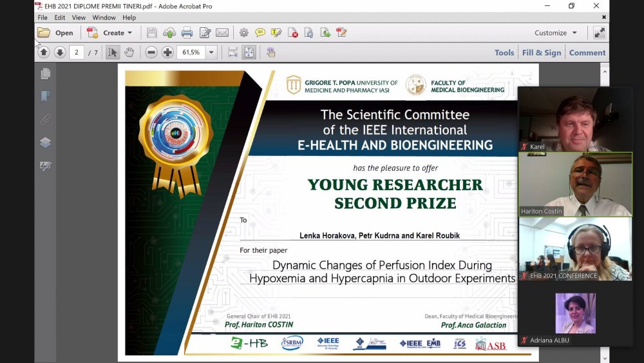Click 'Prof. Hariton COSTIN' signature text
The width and height of the screenshot is (644, 363).
click(x=259, y=325)
